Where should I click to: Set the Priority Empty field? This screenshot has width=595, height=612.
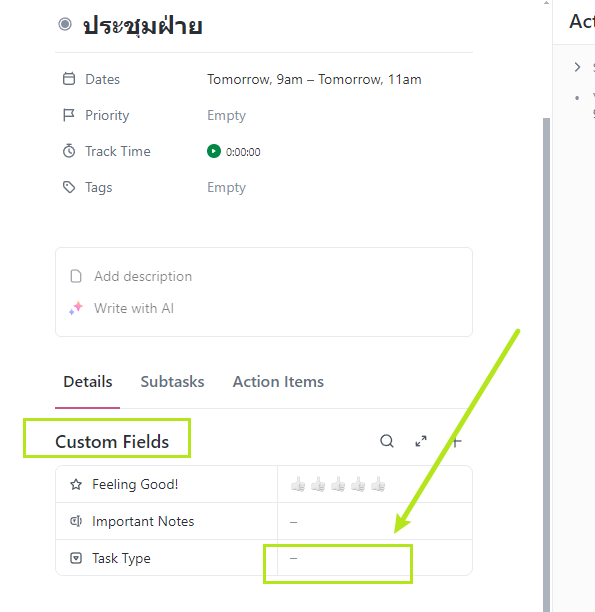pyautogui.click(x=226, y=115)
